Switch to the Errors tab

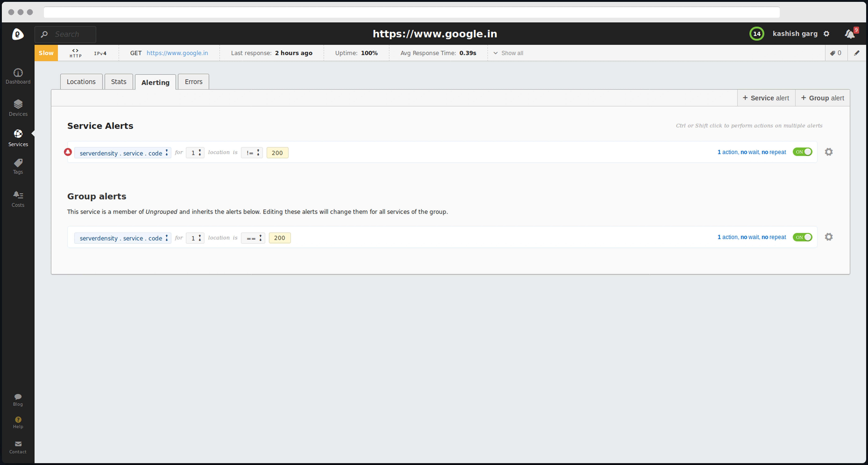coord(193,82)
